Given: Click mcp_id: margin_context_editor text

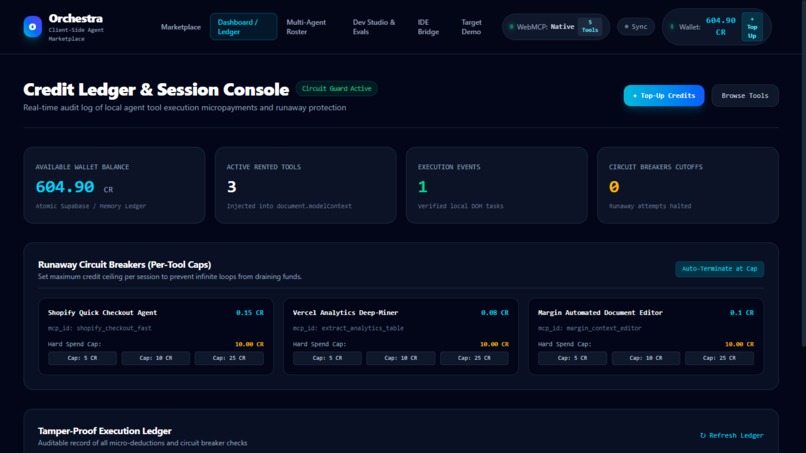Looking at the screenshot, I should [x=590, y=328].
